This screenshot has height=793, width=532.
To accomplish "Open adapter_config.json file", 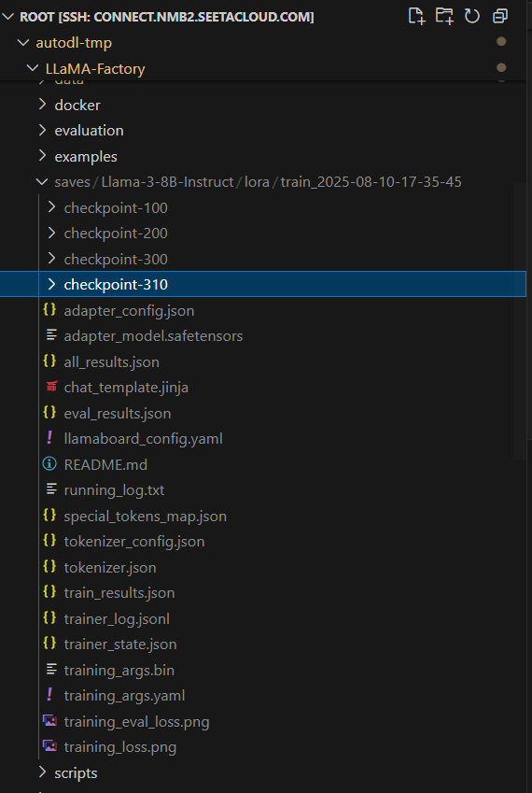I will (129, 310).
